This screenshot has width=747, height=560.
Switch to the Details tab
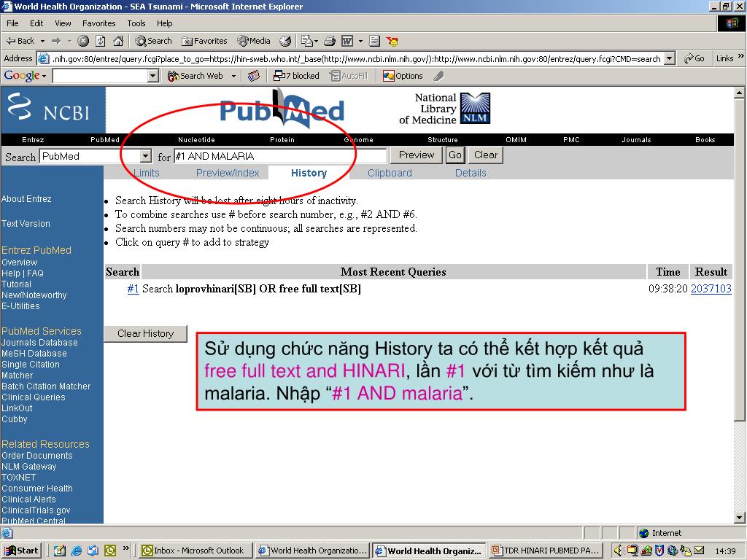point(471,173)
